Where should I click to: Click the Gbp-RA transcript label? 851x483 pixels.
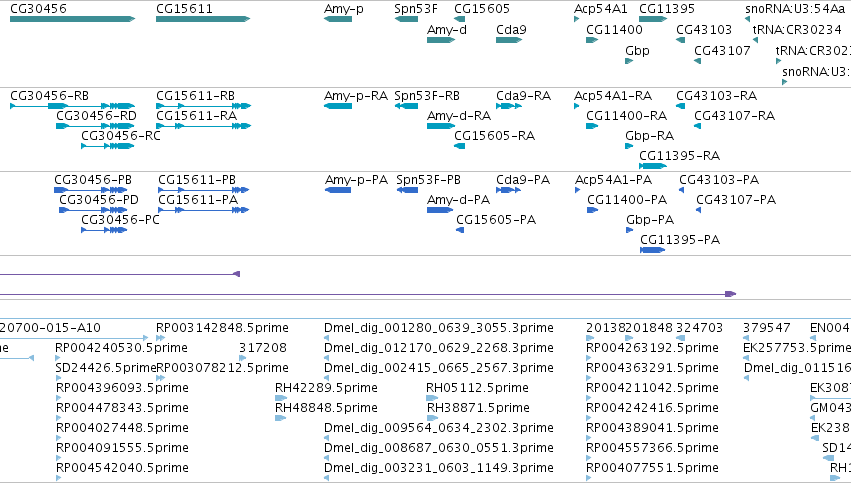click(650, 136)
